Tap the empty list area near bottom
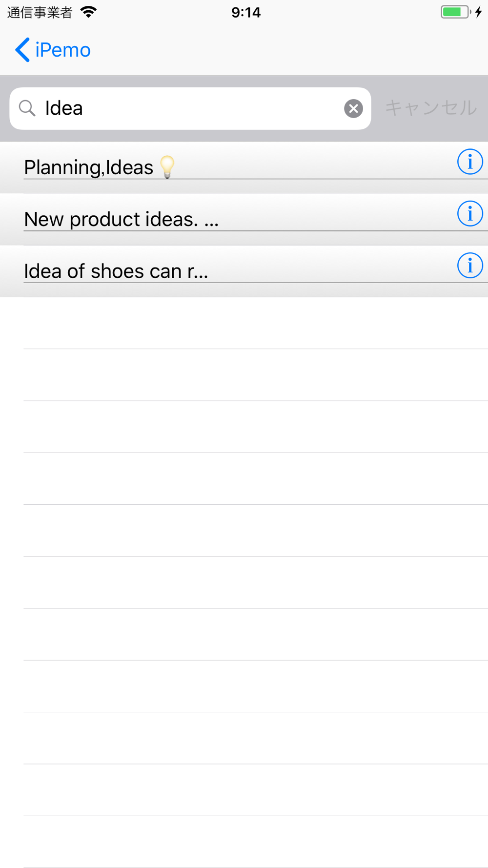This screenshot has height=868, width=488. (x=244, y=842)
